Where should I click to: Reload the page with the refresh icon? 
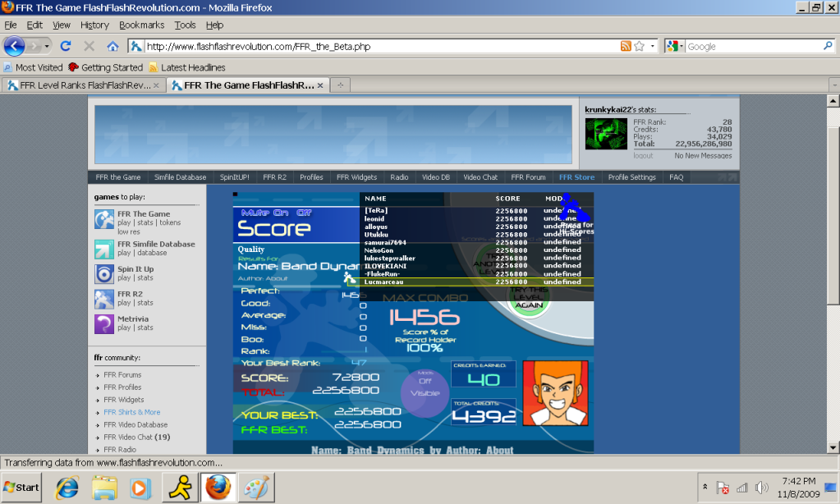[x=66, y=47]
